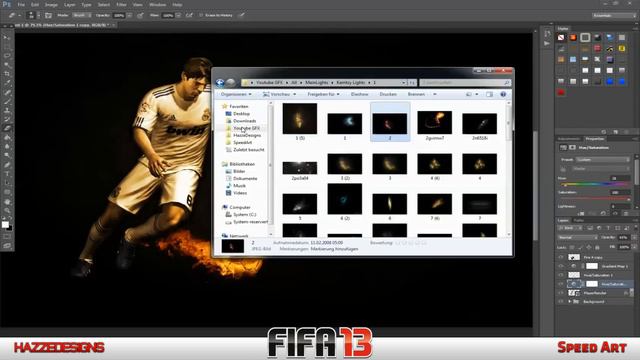Hide the Hue/Saturation 2 layer

tap(560, 275)
